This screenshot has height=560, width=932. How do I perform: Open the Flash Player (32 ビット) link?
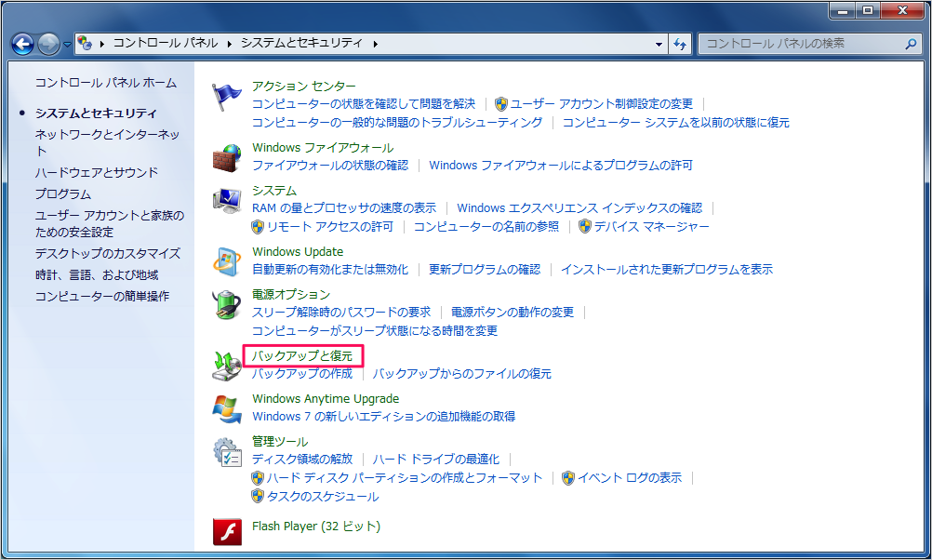click(x=315, y=527)
